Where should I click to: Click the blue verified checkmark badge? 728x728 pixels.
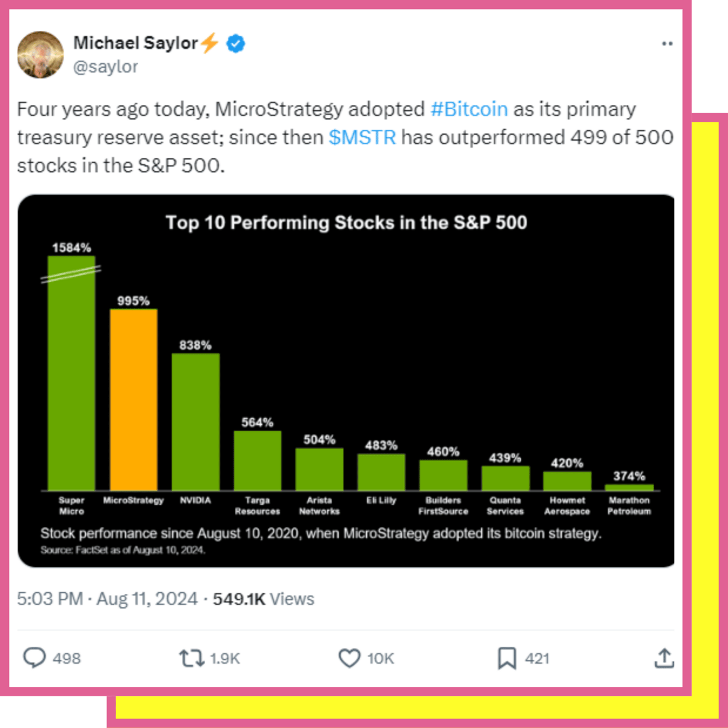coord(236,43)
